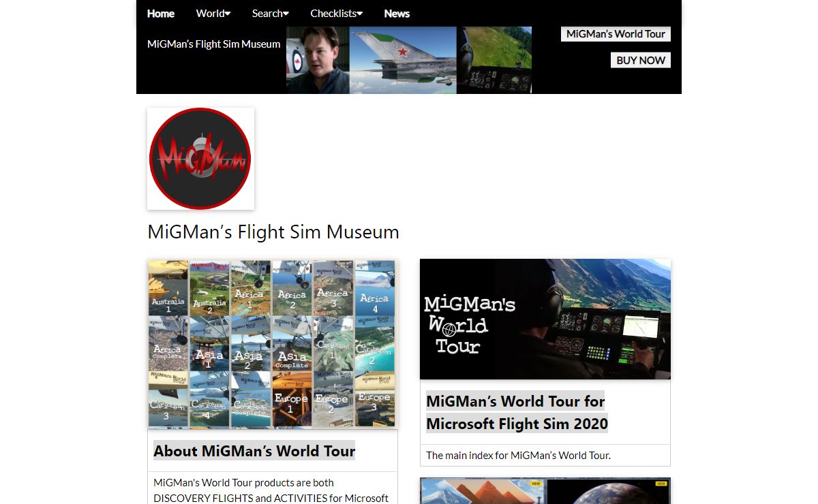Viewport: 818px width, 504px height.
Task: Click the MiGMan's World Tour header button
Action: 616,34
